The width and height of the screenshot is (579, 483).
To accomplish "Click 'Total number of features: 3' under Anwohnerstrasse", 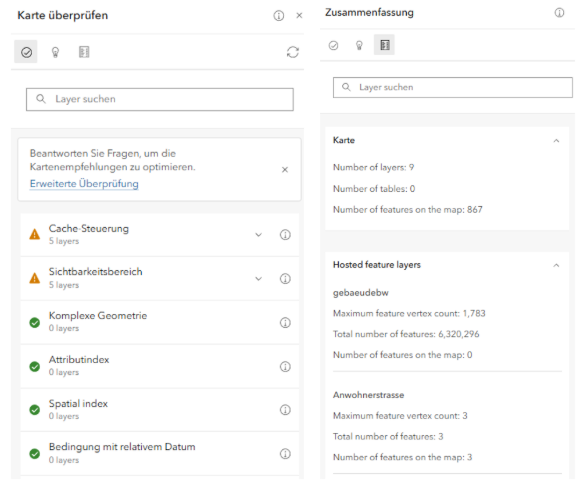I will tap(388, 436).
